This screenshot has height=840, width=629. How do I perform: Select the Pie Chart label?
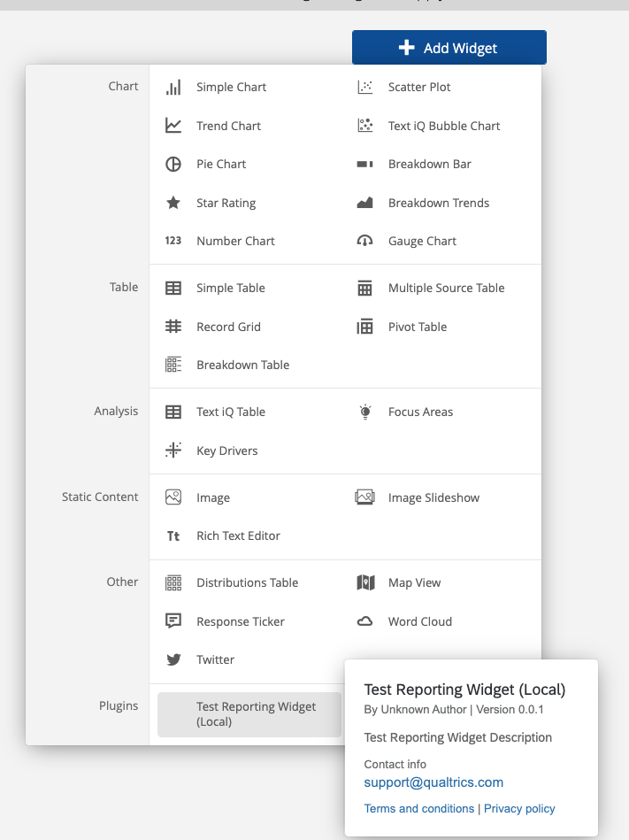[221, 164]
